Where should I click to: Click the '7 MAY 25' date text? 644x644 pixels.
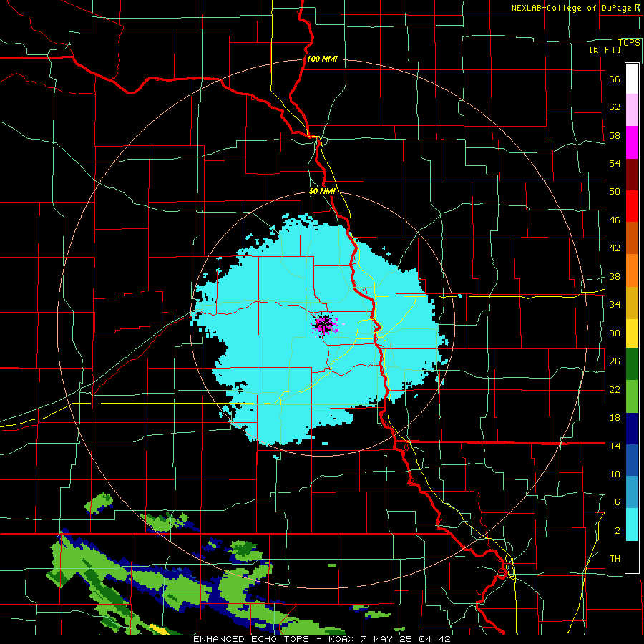[388, 639]
